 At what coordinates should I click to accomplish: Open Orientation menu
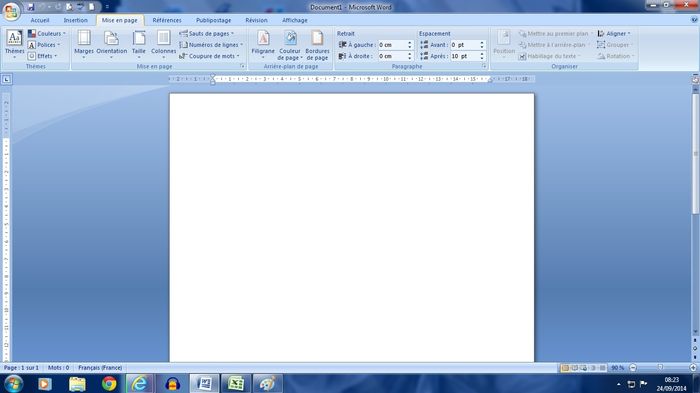coord(112,45)
